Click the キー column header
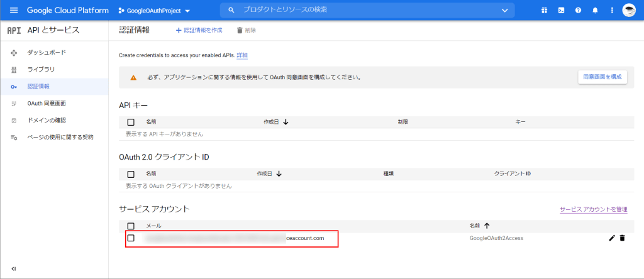 520,122
